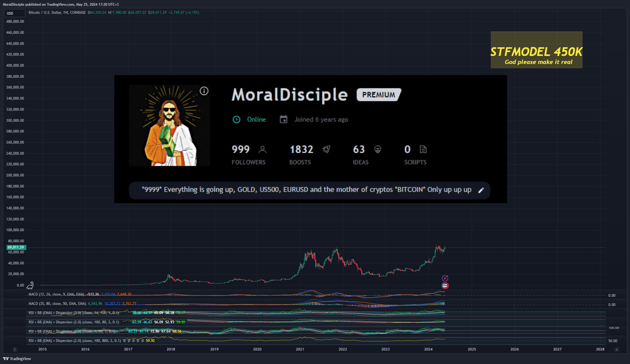Click the STFMODEL 450K yellow text box
630x364 pixels.
pyautogui.click(x=536, y=50)
